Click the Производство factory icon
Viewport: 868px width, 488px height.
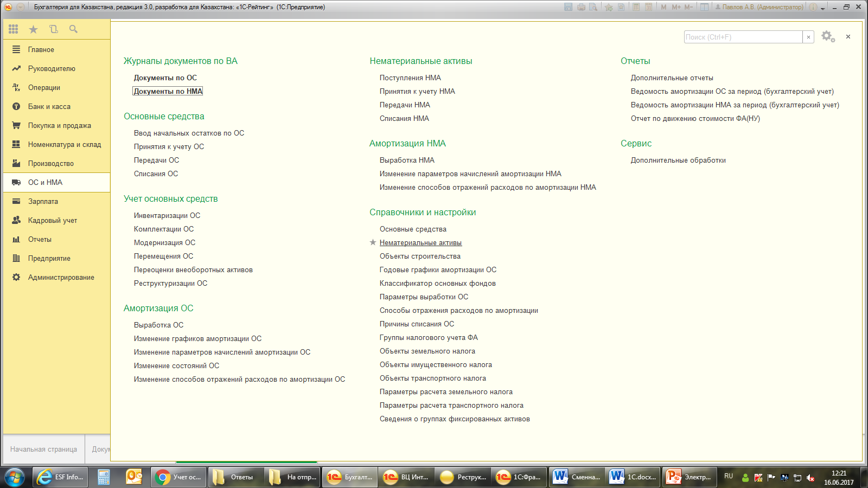(16, 163)
